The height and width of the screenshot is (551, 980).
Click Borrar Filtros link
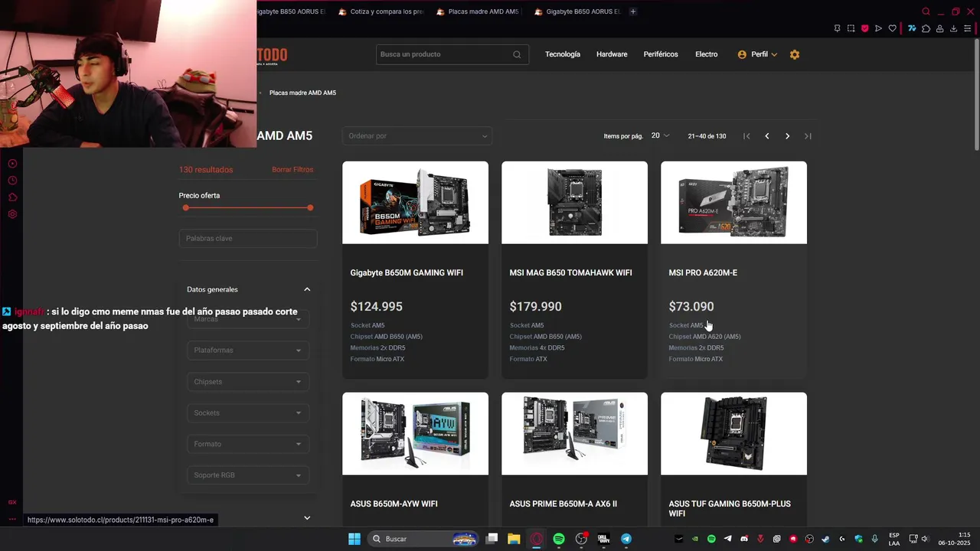click(292, 170)
